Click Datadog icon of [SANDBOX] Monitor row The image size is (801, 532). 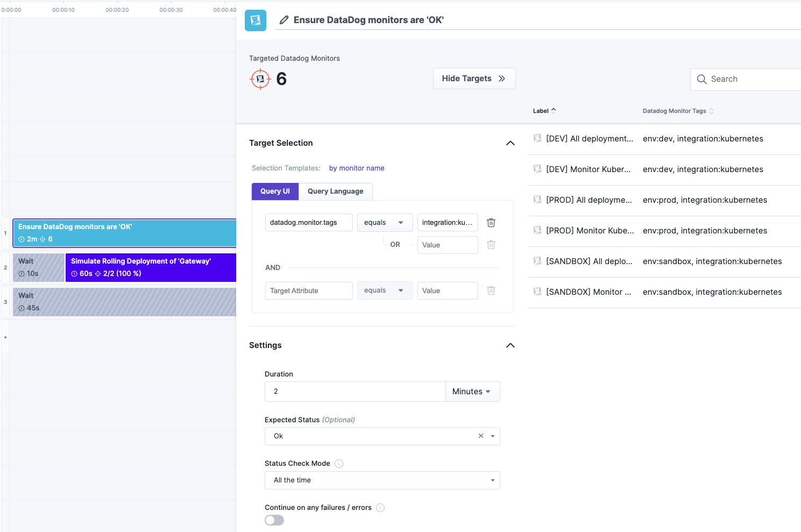click(537, 292)
